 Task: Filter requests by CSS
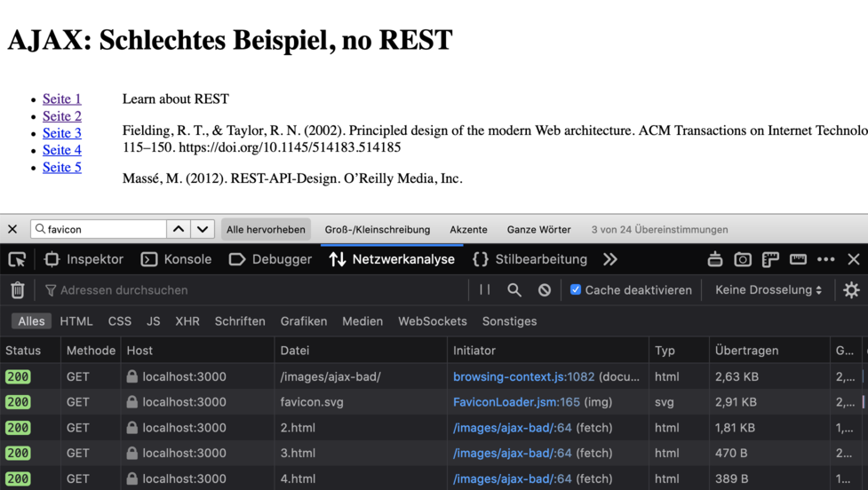coord(120,320)
